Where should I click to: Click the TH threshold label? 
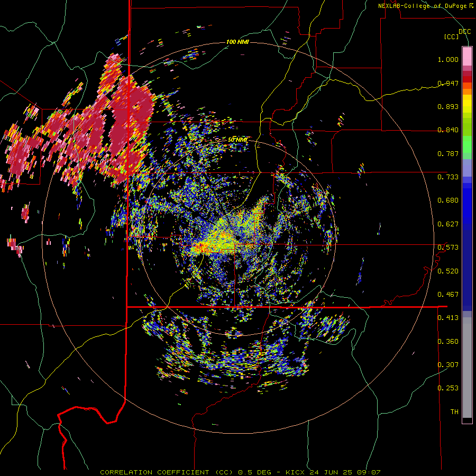point(454,411)
